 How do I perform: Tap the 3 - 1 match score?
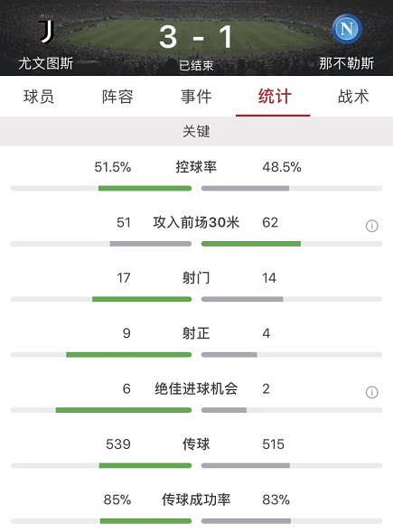(196, 37)
